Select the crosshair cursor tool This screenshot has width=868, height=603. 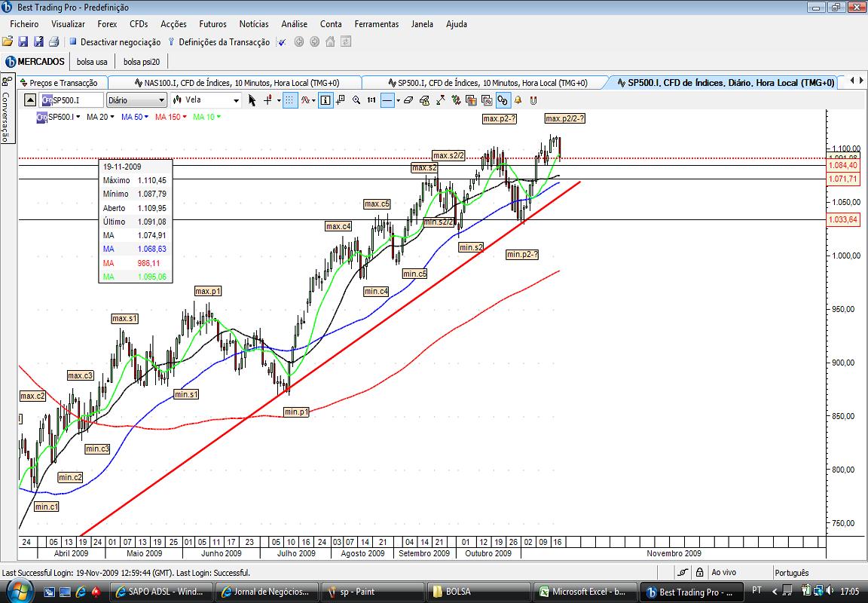tap(268, 100)
